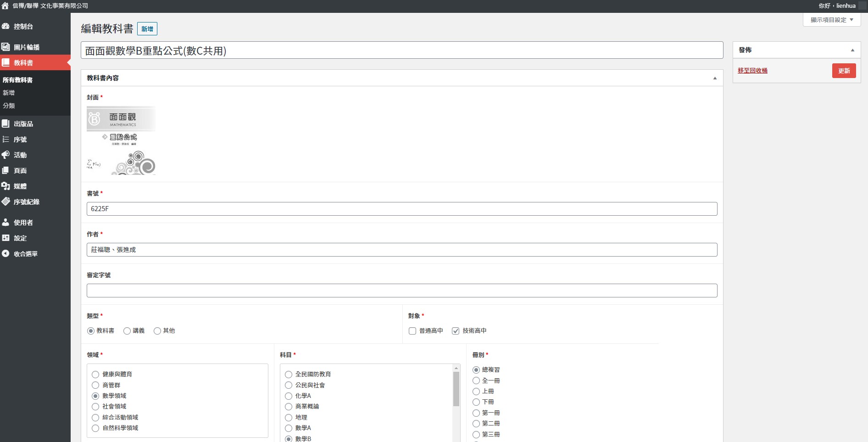Click the 序號紀錄 tag icon
This screenshot has height=442, width=868.
[x=6, y=201]
